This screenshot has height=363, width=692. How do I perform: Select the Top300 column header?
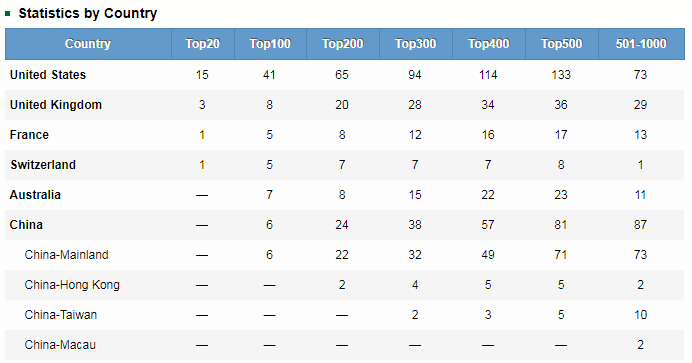(416, 44)
